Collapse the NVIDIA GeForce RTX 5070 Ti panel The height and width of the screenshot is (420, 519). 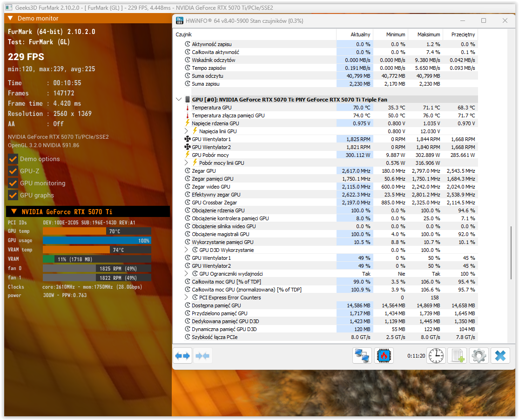click(x=14, y=211)
